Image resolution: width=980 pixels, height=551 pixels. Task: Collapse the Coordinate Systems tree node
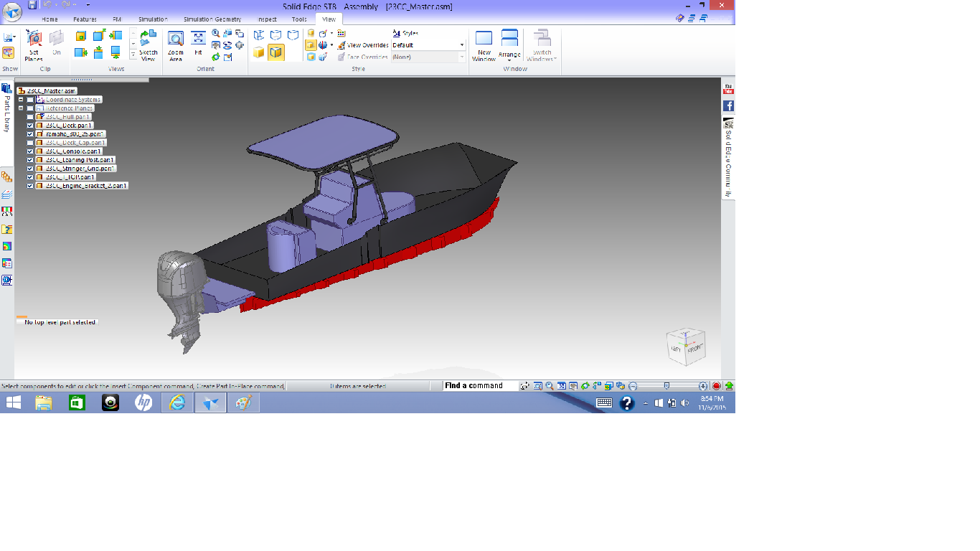tap(22, 100)
